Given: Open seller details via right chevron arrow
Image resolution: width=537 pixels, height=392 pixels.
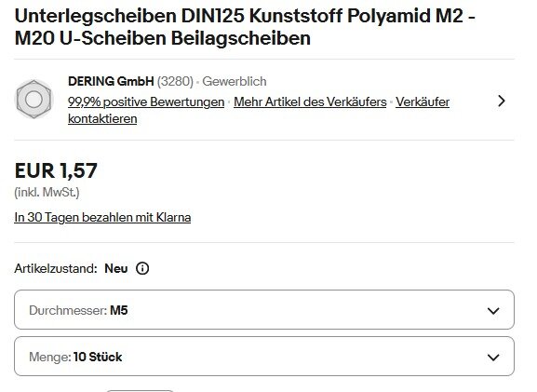Looking at the screenshot, I should tap(502, 101).
